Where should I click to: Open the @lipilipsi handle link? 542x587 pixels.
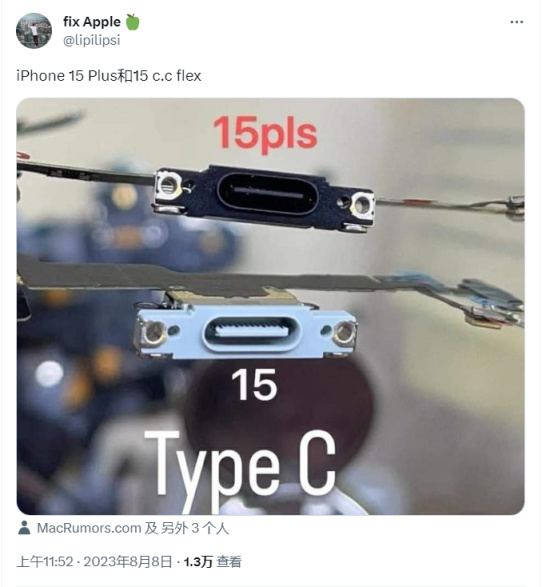92,40
